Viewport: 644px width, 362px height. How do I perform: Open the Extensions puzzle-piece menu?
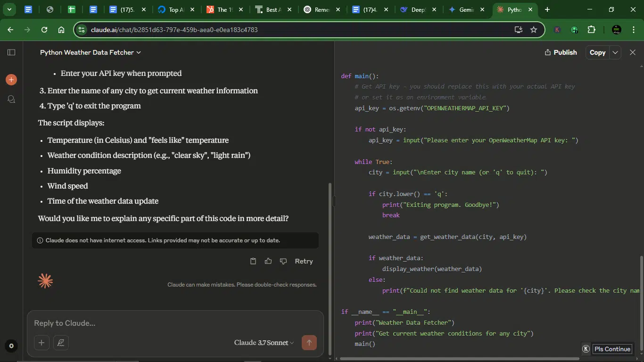591,30
